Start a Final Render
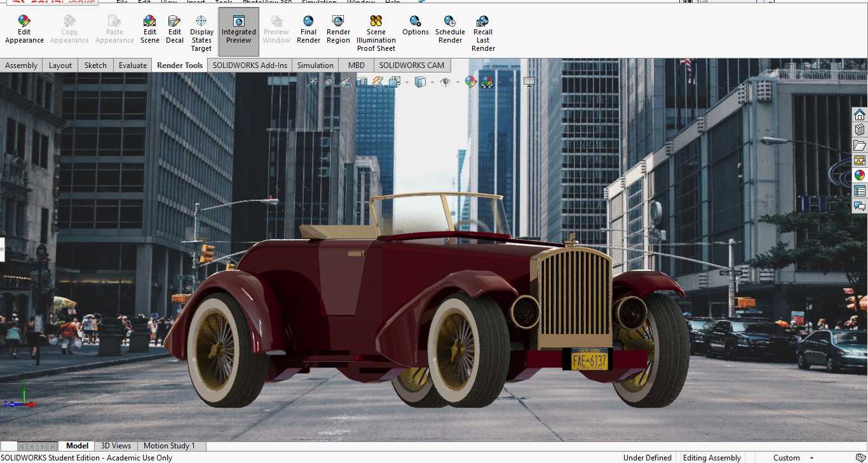Screen dimensions: 868x463 click(x=308, y=30)
